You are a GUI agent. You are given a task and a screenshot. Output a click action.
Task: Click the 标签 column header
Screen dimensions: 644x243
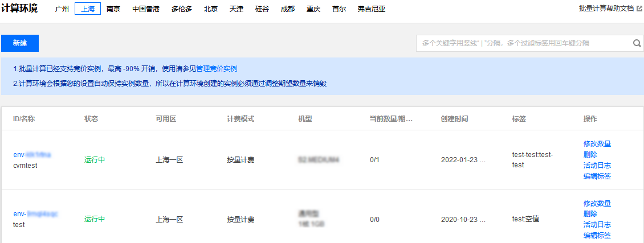pyautogui.click(x=519, y=119)
